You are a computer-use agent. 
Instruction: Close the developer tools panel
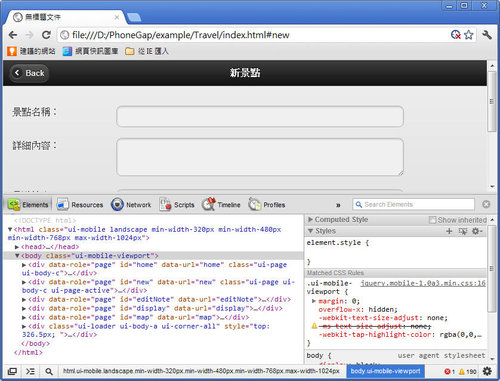click(486, 204)
